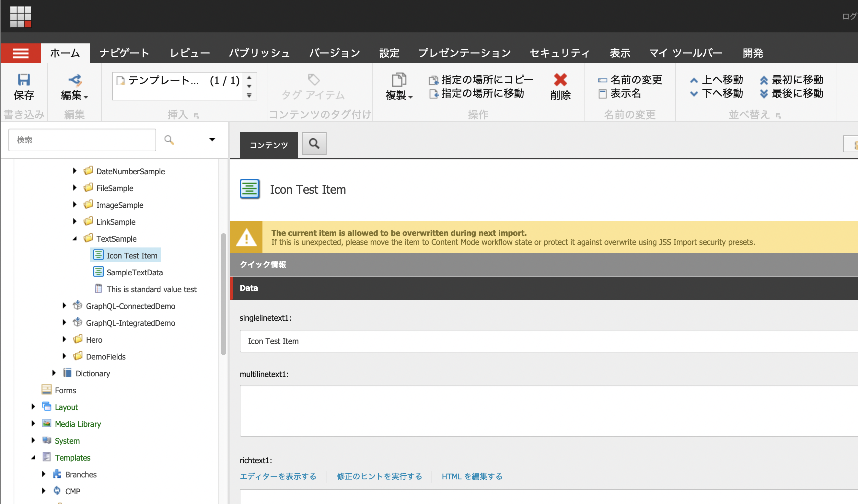Click the red Delete (削除) X icon

pyautogui.click(x=560, y=80)
